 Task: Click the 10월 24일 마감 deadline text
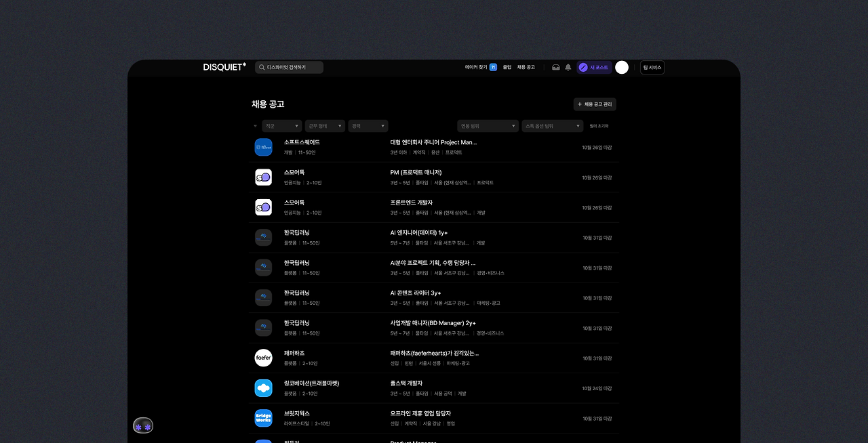coord(597,388)
